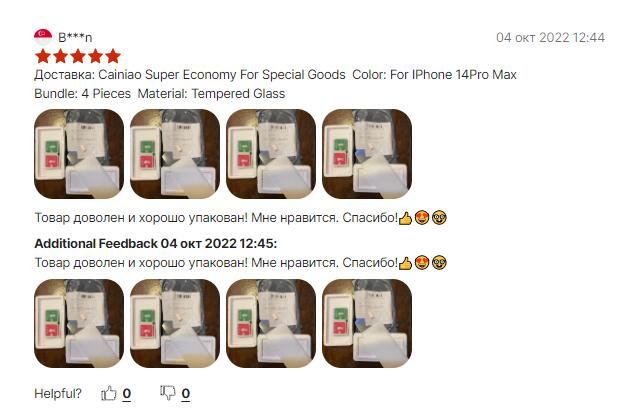The height and width of the screenshot is (408, 617).
Task: Open third review photo in top row
Action: pyautogui.click(x=271, y=154)
